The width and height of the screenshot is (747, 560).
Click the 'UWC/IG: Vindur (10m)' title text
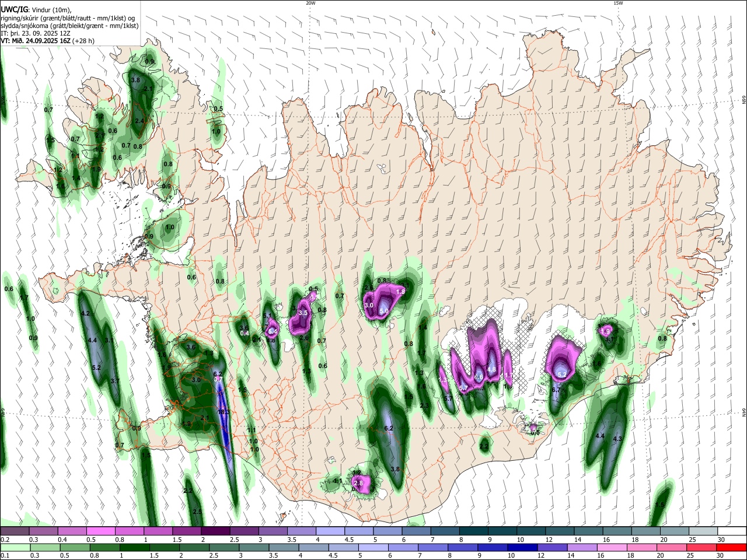click(36, 9)
